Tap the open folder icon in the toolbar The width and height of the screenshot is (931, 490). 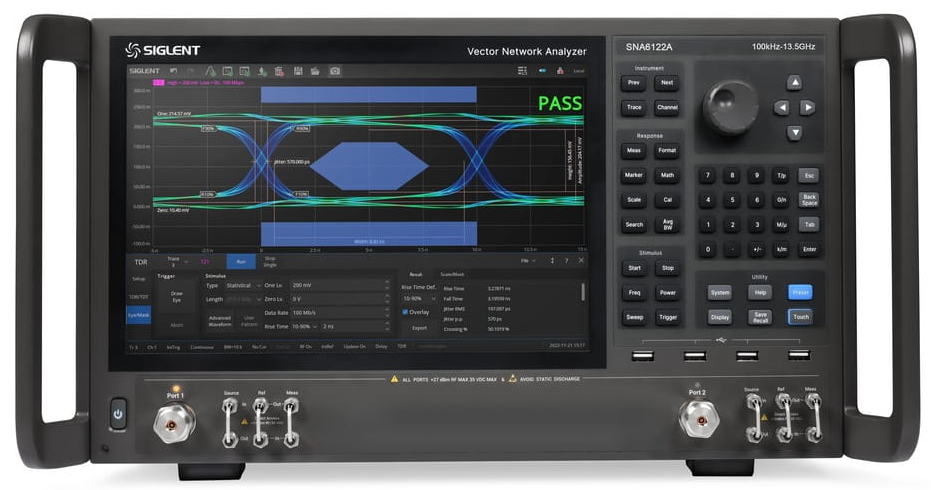pyautogui.click(x=315, y=71)
